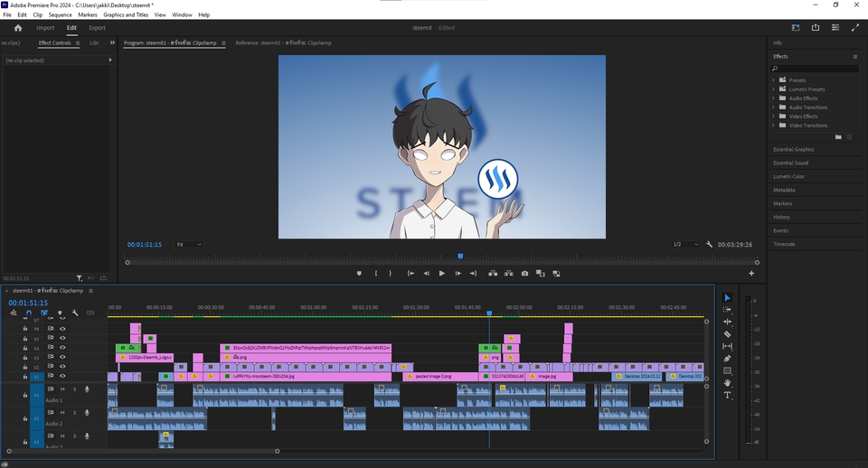Select the Type tool
Screen dimensions: 868x468
(727, 395)
